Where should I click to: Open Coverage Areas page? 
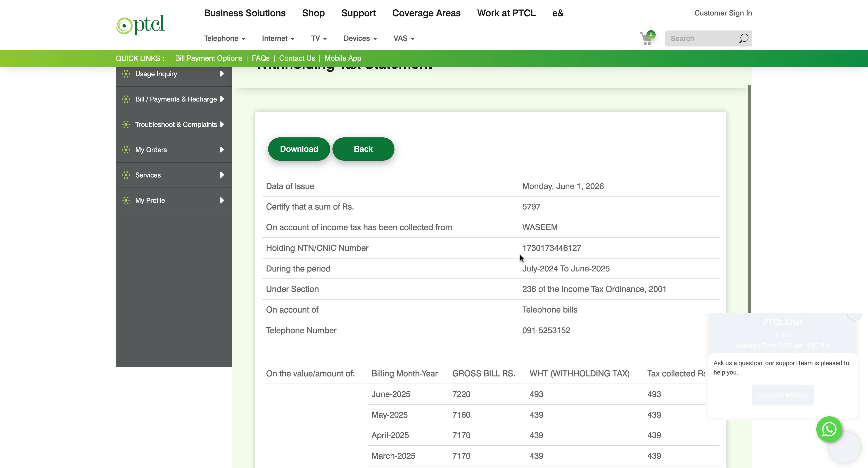426,13
